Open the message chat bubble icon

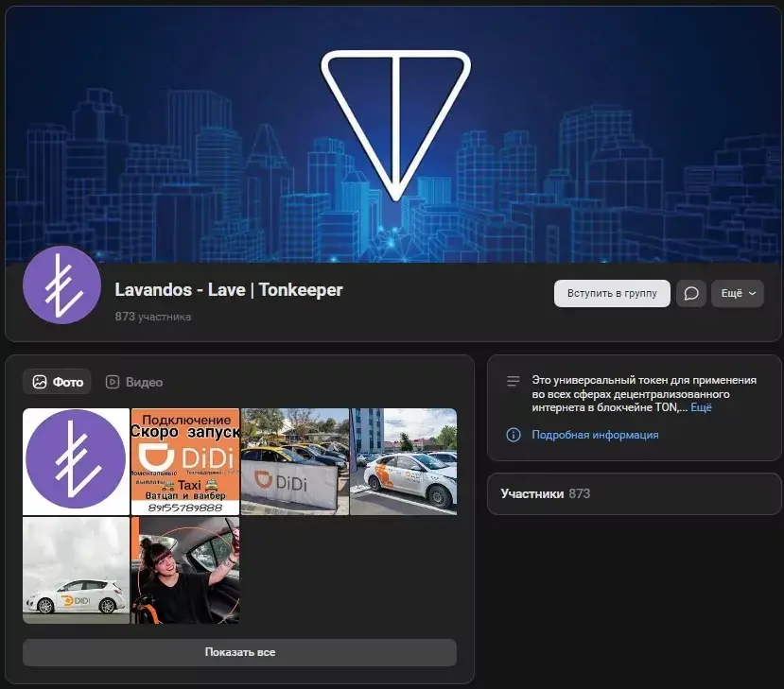click(691, 293)
